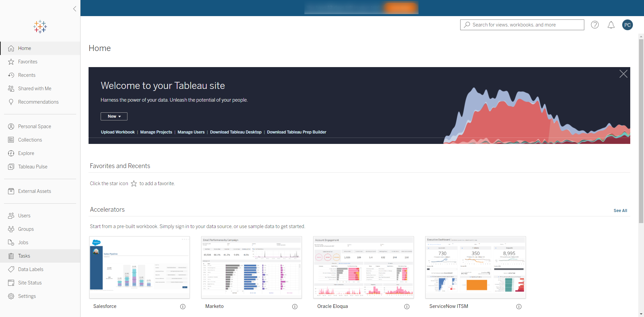Click the Manage Projects link

click(x=156, y=132)
